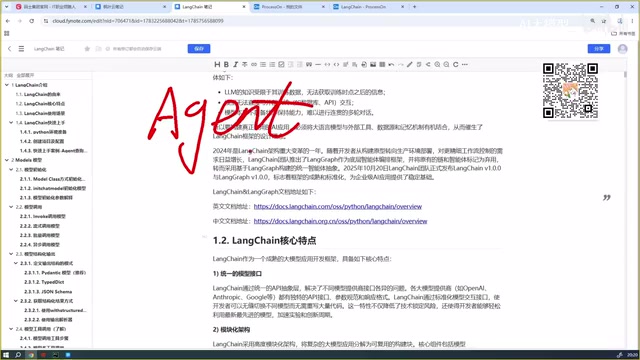The image size is (640, 360).
Task: Navigate browser back
Action: pyautogui.click(x=8, y=21)
